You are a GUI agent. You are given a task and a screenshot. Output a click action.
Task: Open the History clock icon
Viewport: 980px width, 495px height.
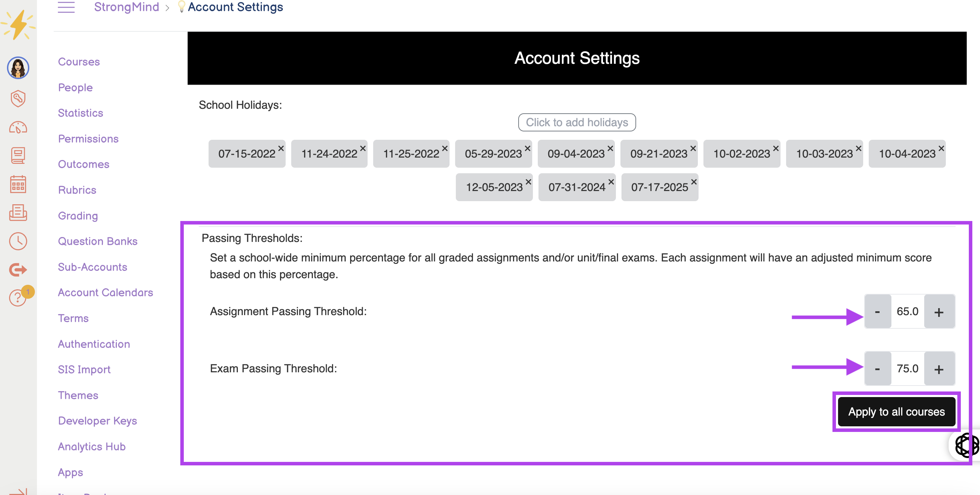pyautogui.click(x=18, y=241)
